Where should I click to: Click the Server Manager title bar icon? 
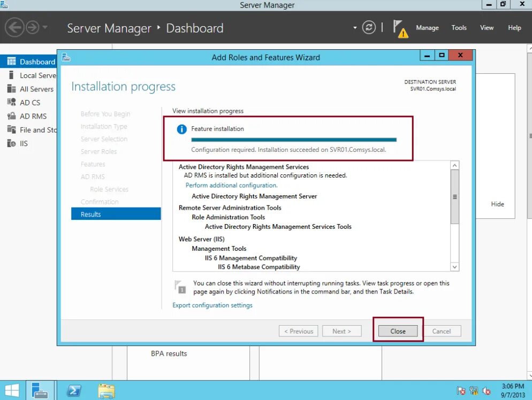(x=4, y=5)
